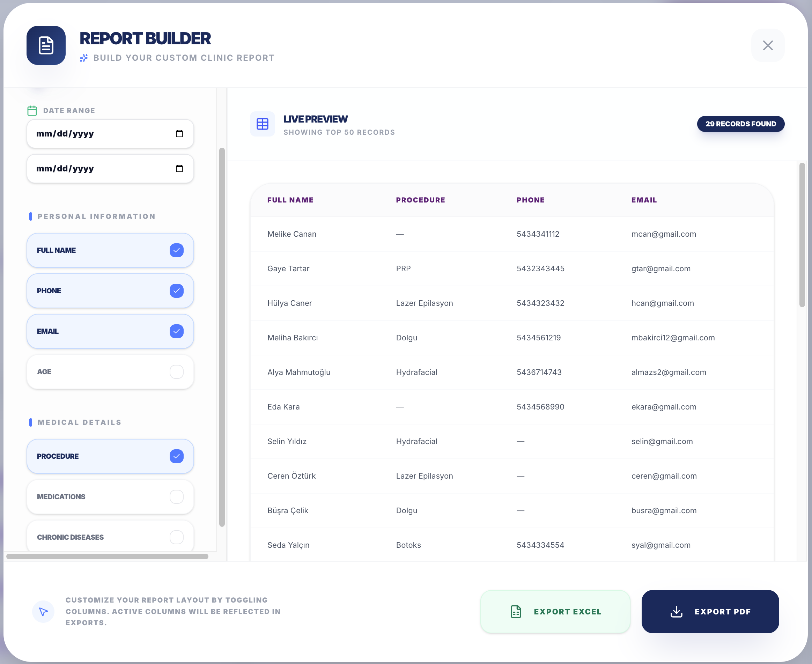This screenshot has height=664, width=812.
Task: Disable the Procedure column
Action: [176, 456]
